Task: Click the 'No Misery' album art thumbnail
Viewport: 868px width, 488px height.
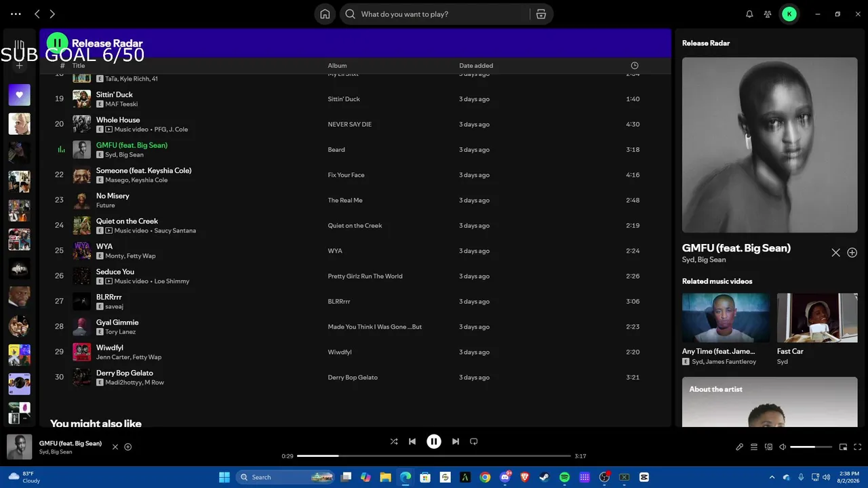Action: 81,200
